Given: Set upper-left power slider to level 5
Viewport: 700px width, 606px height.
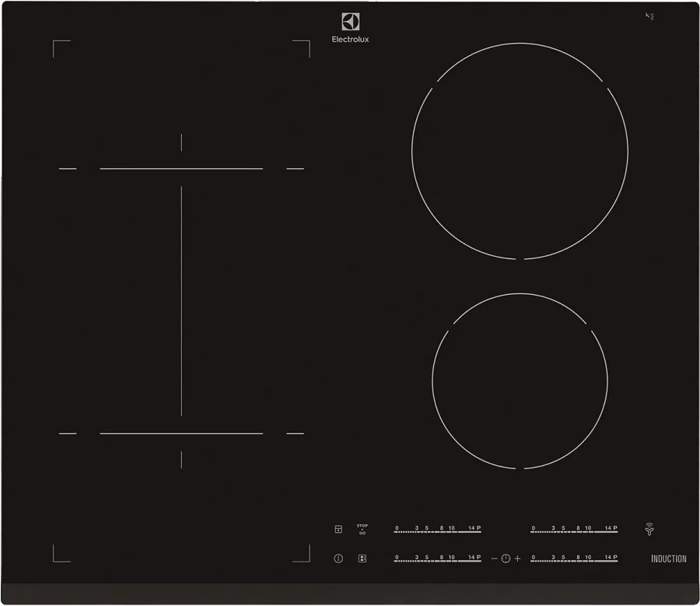Looking at the screenshot, I should click(x=427, y=530).
